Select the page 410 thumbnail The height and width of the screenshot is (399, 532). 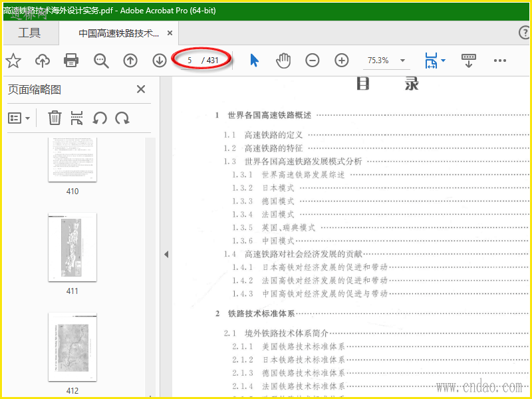pyautogui.click(x=72, y=160)
